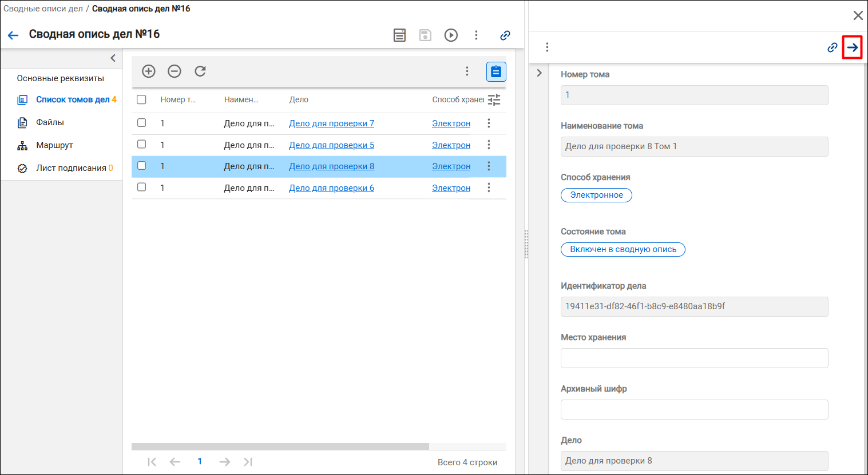868x475 pixels.
Task: Click the Включен в сводную опись chip
Action: [623, 249]
